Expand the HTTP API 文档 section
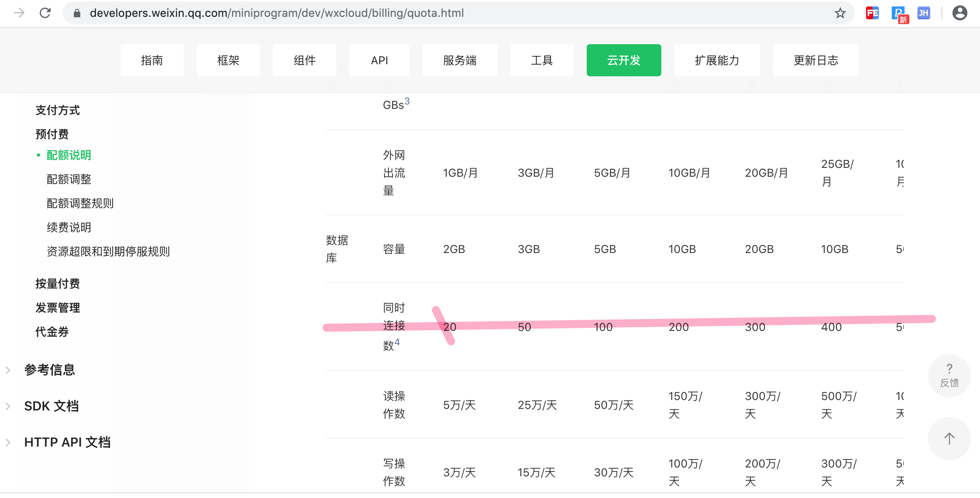980x498 pixels. coord(67,442)
